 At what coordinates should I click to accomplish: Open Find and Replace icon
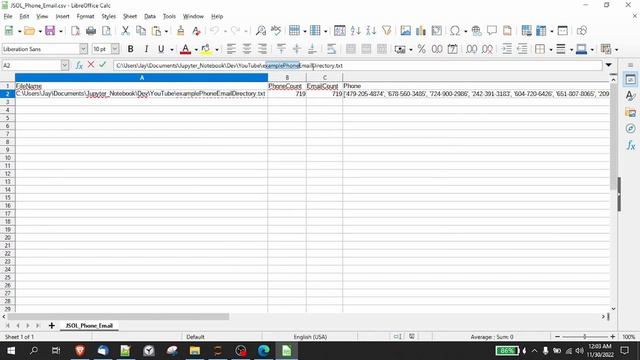click(x=260, y=31)
